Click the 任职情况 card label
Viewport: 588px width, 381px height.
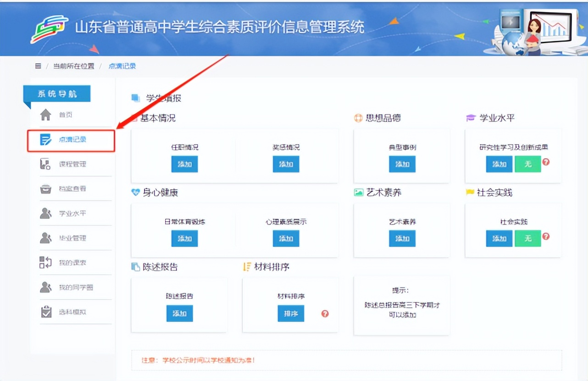(185, 148)
